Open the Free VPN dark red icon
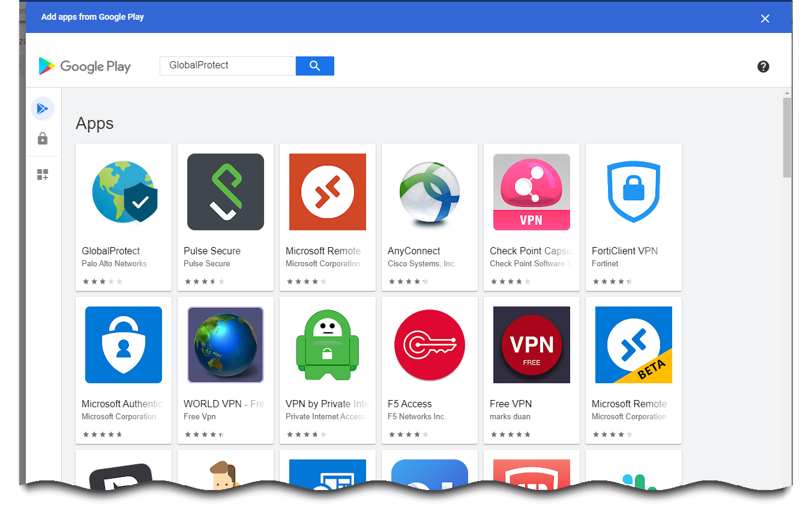Viewport: 812px width, 529px height. click(532, 345)
